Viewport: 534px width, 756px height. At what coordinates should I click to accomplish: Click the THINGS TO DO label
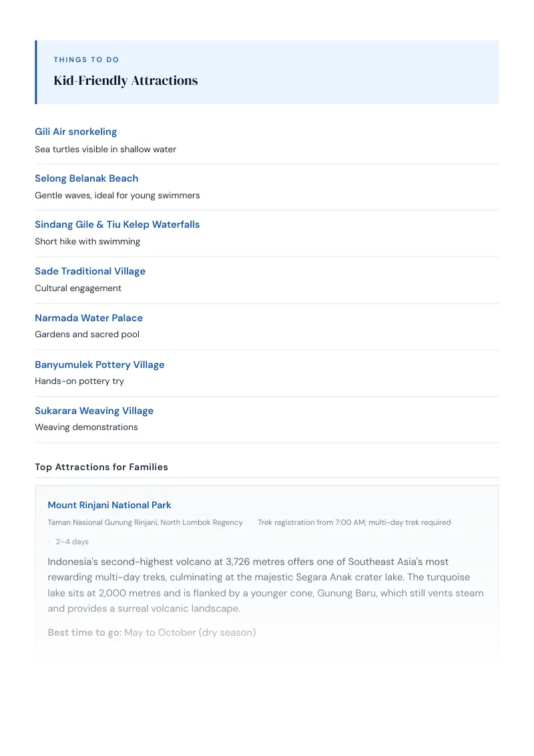86,60
